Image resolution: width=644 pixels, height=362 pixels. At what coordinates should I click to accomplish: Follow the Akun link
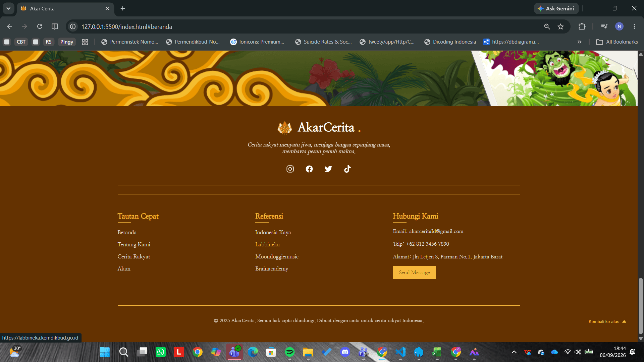click(x=124, y=268)
